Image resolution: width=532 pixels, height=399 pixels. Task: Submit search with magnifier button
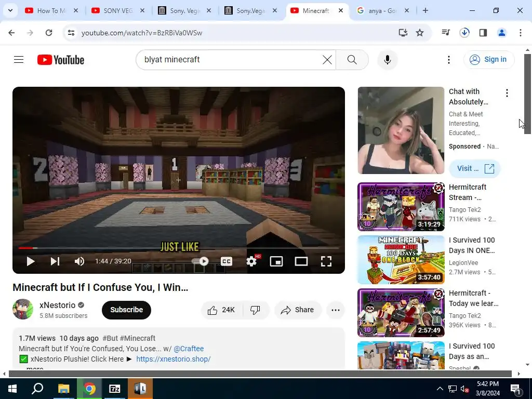click(352, 60)
